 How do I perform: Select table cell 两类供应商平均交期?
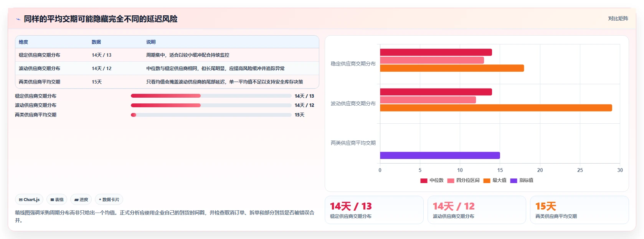[x=40, y=82]
